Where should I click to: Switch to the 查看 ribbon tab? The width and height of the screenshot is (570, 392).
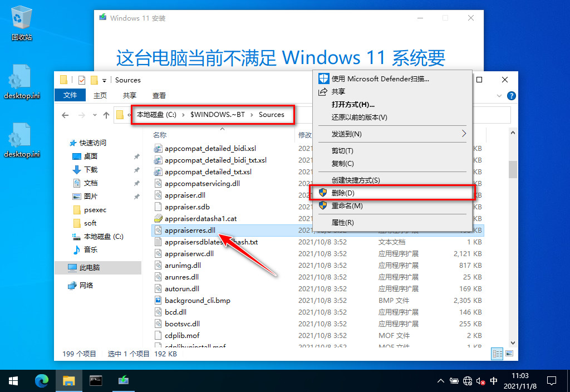(x=159, y=95)
